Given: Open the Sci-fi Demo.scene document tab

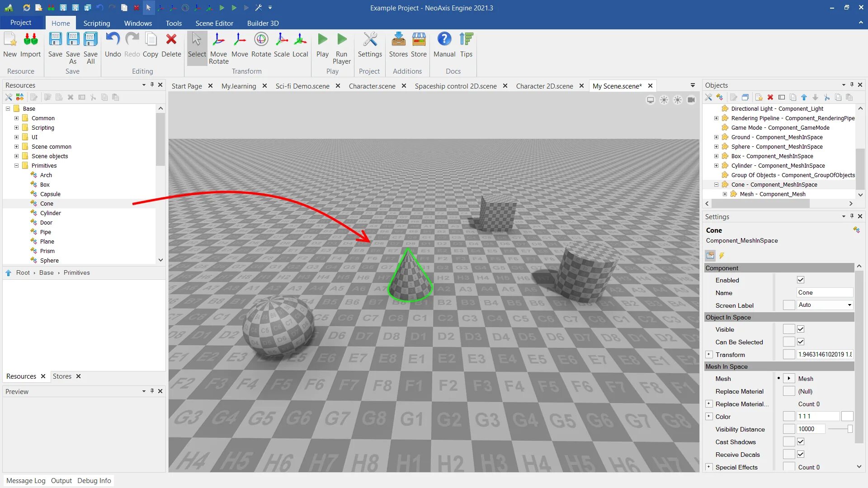Looking at the screenshot, I should tap(302, 86).
